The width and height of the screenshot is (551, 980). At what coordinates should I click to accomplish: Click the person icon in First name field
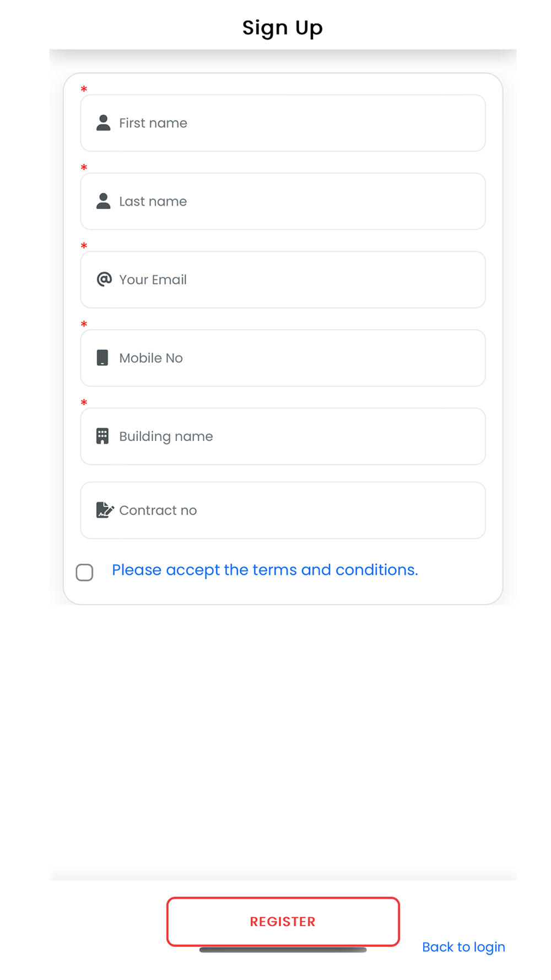coord(103,123)
